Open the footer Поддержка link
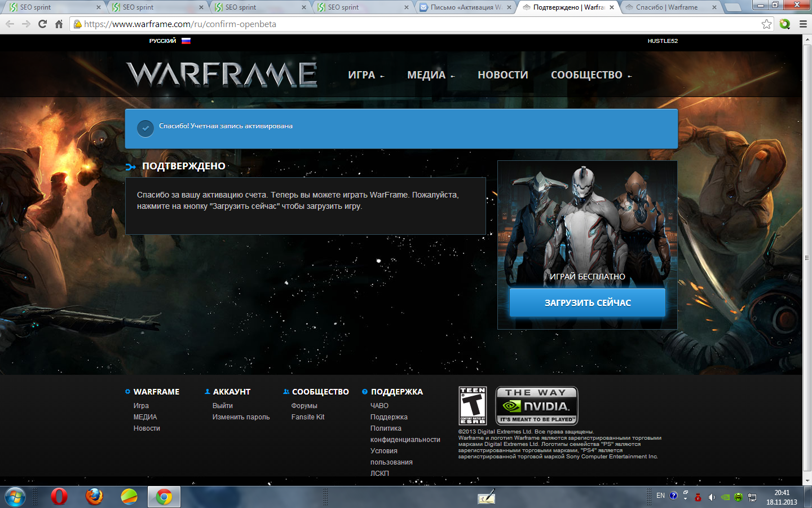The width and height of the screenshot is (812, 508). [389, 417]
